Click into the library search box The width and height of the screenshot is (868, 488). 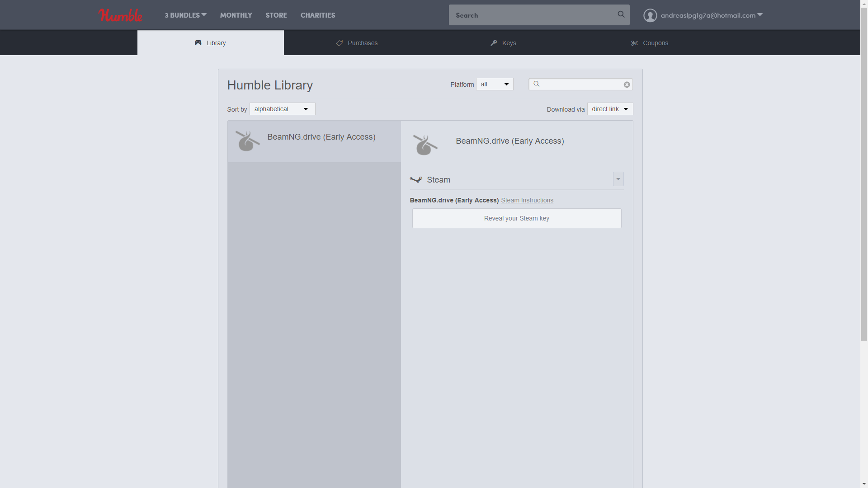tap(580, 84)
